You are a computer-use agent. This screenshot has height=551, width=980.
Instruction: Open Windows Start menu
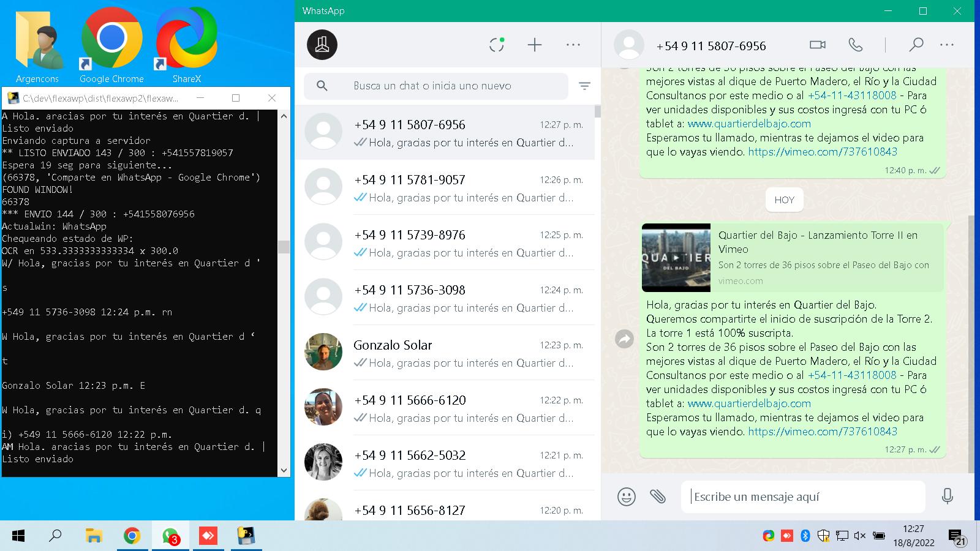tap(18, 536)
